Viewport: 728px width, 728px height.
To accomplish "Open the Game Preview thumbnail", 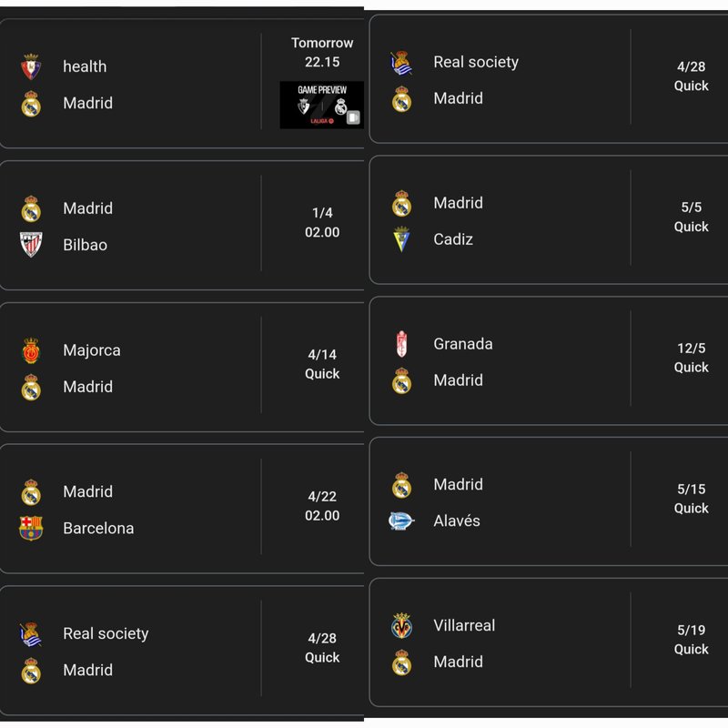I will [322, 105].
